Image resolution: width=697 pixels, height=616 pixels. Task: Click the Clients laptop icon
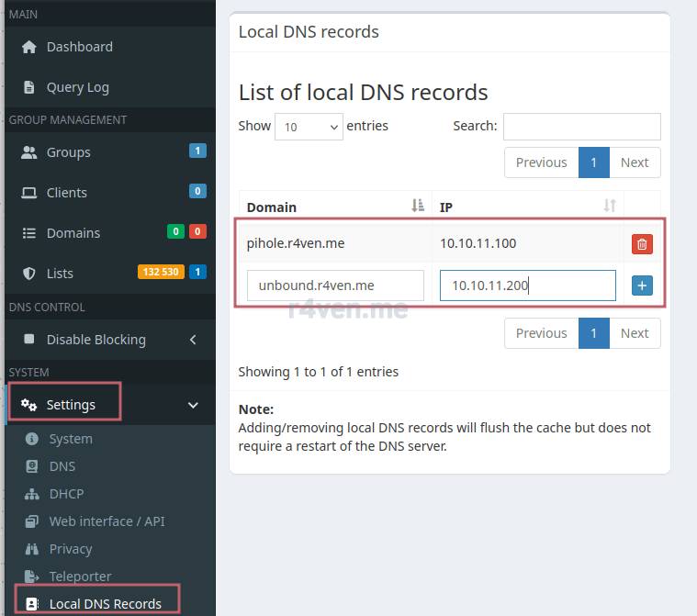[x=29, y=193]
